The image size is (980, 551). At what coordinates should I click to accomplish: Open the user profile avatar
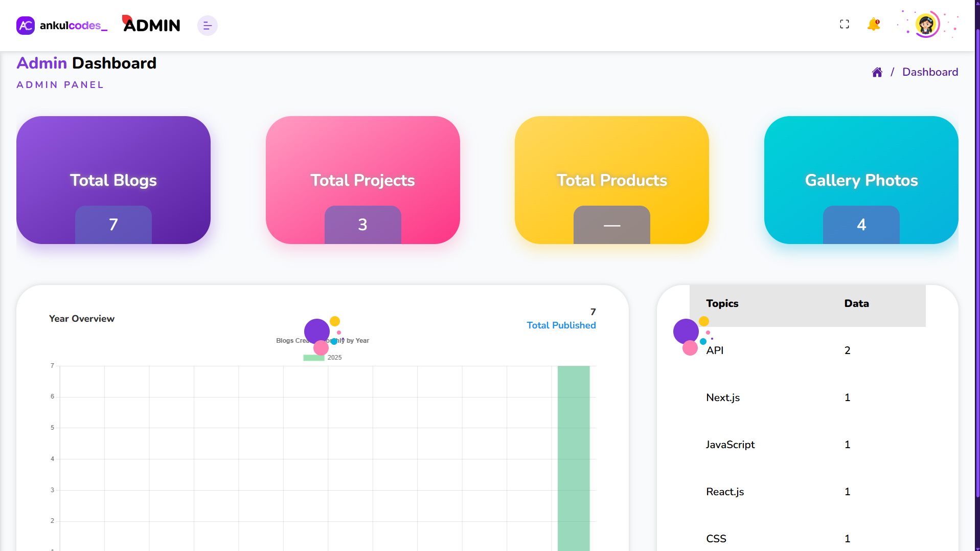[x=926, y=24]
